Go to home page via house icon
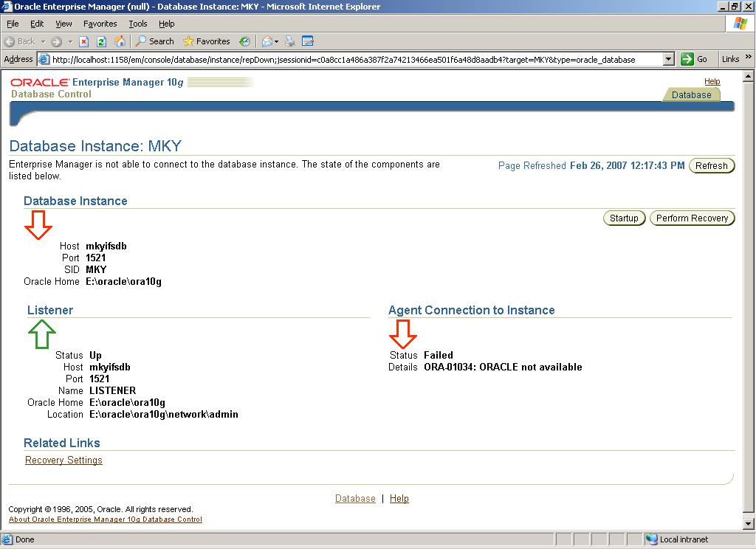Image resolution: width=756 pixels, height=549 pixels. pos(120,41)
